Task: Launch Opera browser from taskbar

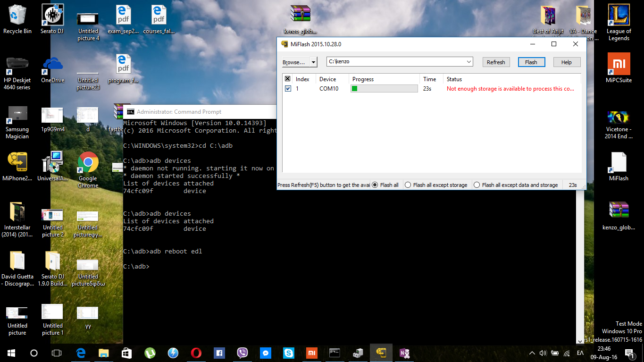Action: tap(196, 353)
